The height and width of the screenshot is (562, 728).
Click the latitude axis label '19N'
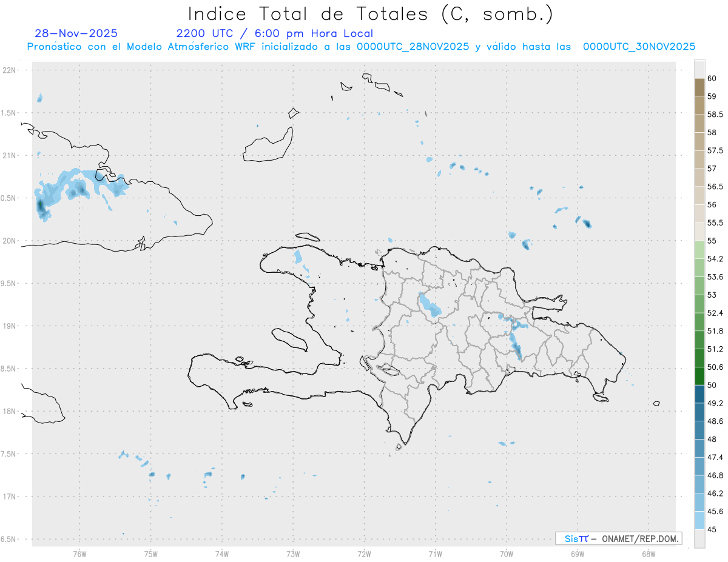pyautogui.click(x=9, y=326)
